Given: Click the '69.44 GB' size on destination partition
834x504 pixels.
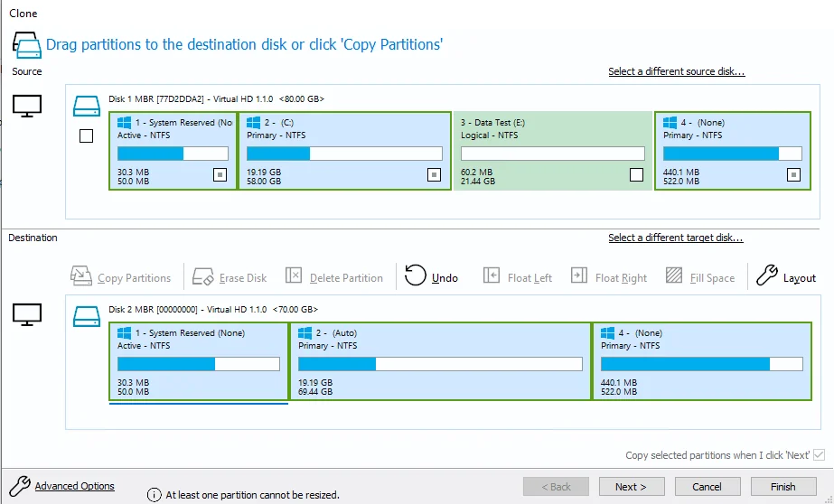Looking at the screenshot, I should click(x=315, y=392).
